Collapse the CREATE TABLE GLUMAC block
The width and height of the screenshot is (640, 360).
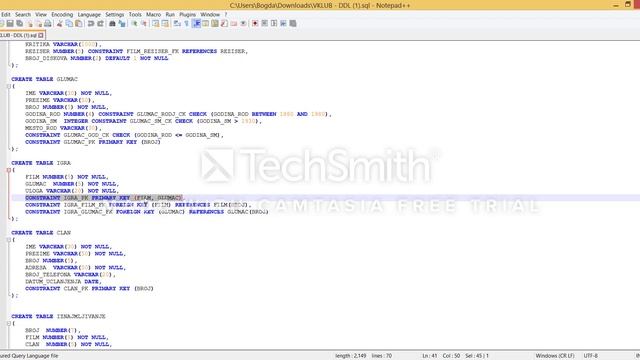tap(9, 86)
